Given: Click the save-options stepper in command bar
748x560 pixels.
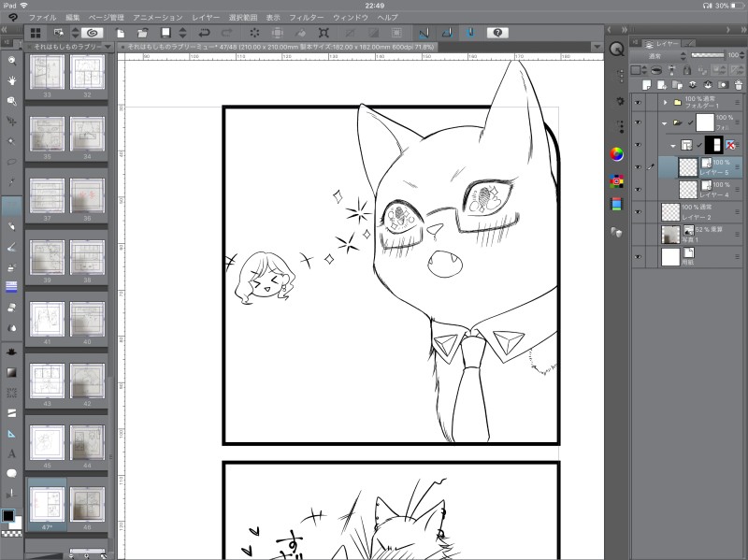Looking at the screenshot, I should pos(182,33).
